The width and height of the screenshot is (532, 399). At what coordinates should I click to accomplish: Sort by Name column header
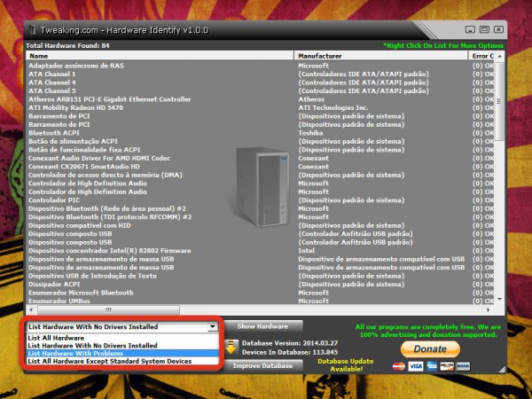click(160, 56)
